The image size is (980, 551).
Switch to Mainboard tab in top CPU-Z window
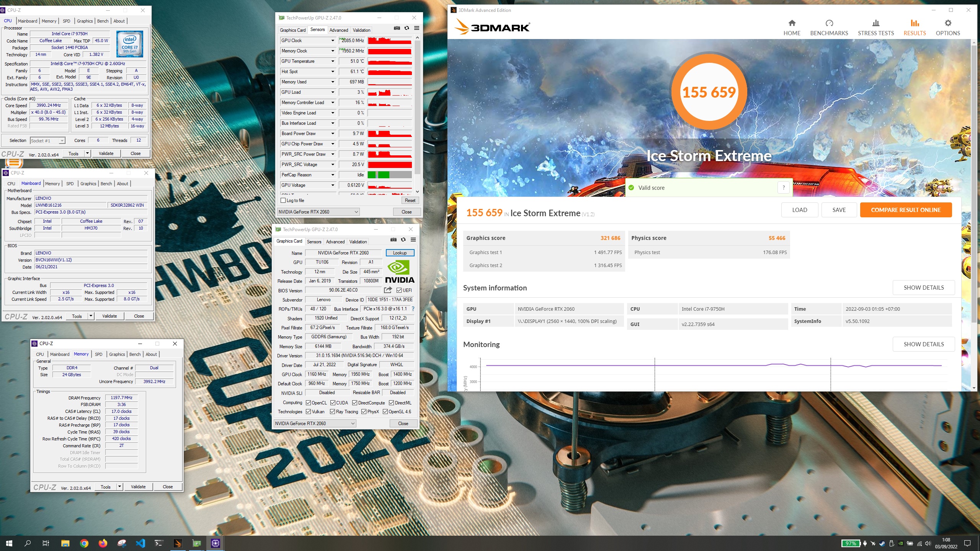tap(28, 21)
